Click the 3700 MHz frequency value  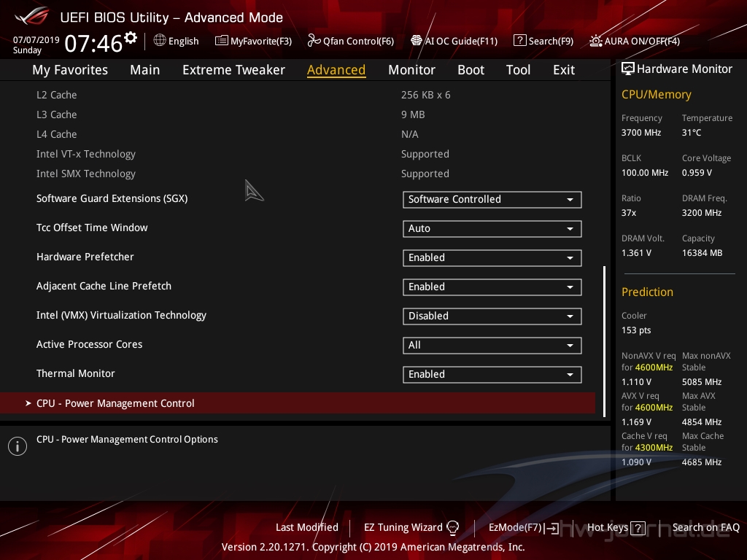point(640,133)
